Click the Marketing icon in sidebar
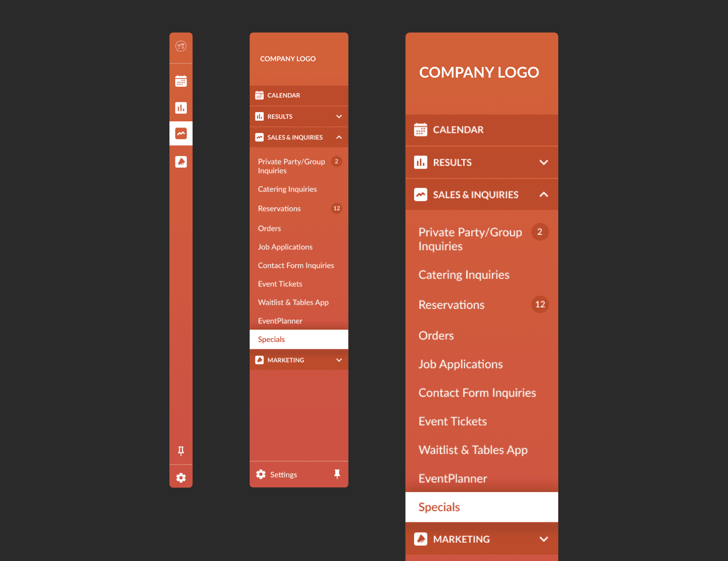Screen dimensions: 728x561 tap(182, 161)
